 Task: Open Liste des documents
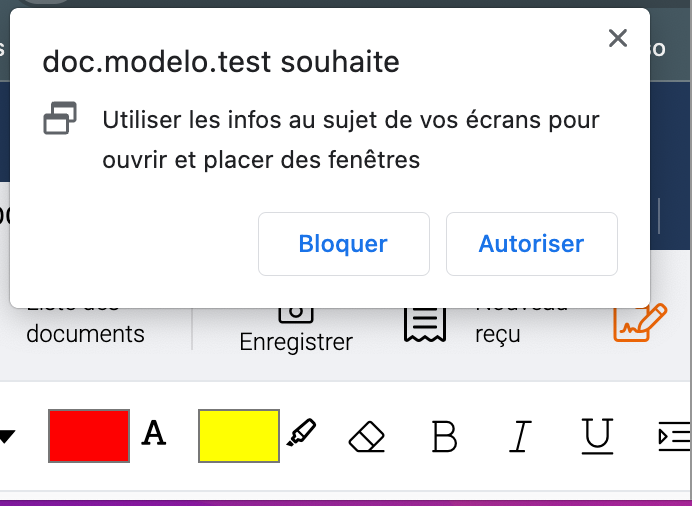(x=85, y=333)
